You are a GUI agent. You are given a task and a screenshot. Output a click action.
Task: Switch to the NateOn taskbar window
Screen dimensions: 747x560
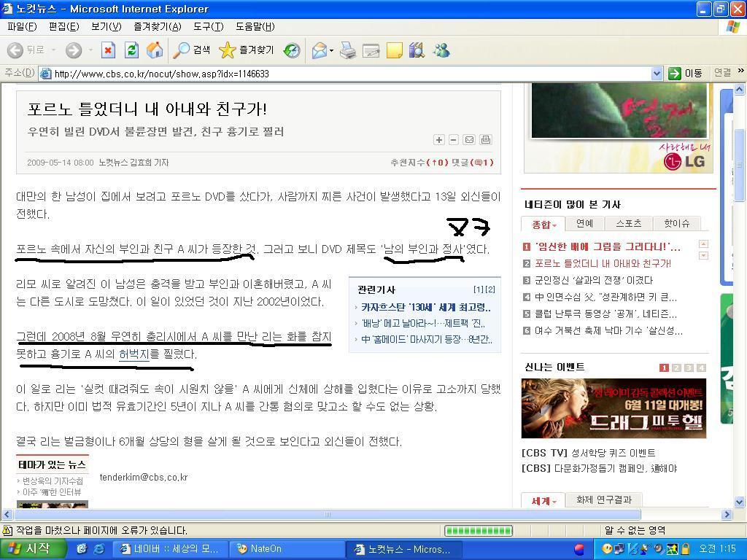coord(286,548)
